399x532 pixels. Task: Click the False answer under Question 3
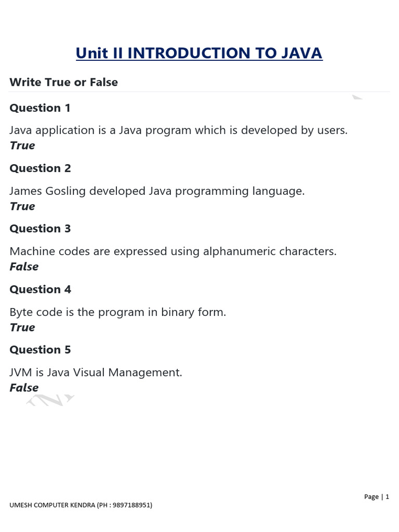coord(24,267)
